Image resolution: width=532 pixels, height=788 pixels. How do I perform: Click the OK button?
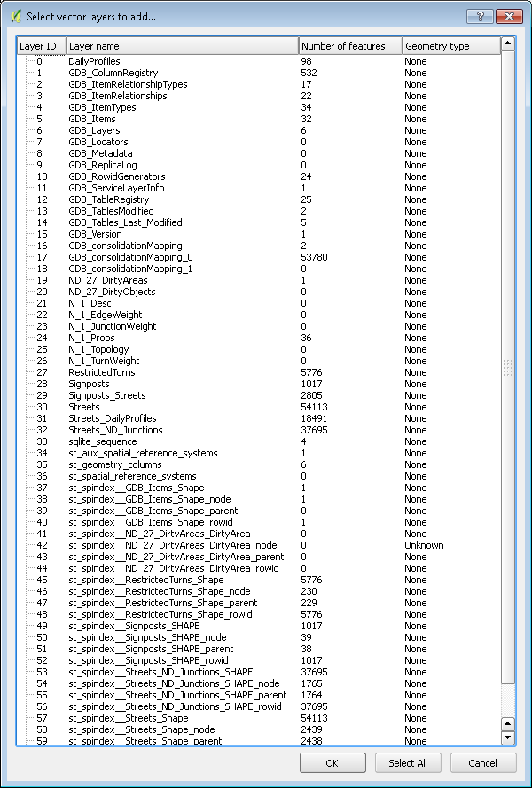pos(332,763)
